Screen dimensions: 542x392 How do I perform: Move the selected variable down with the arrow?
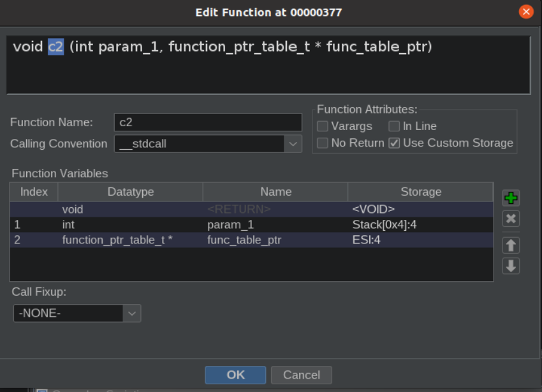pyautogui.click(x=511, y=266)
